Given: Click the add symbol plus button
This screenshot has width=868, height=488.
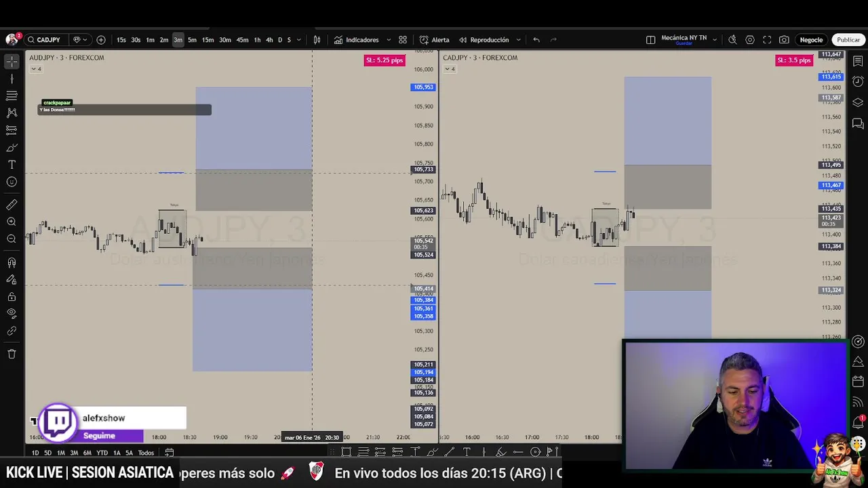Looking at the screenshot, I should (101, 40).
